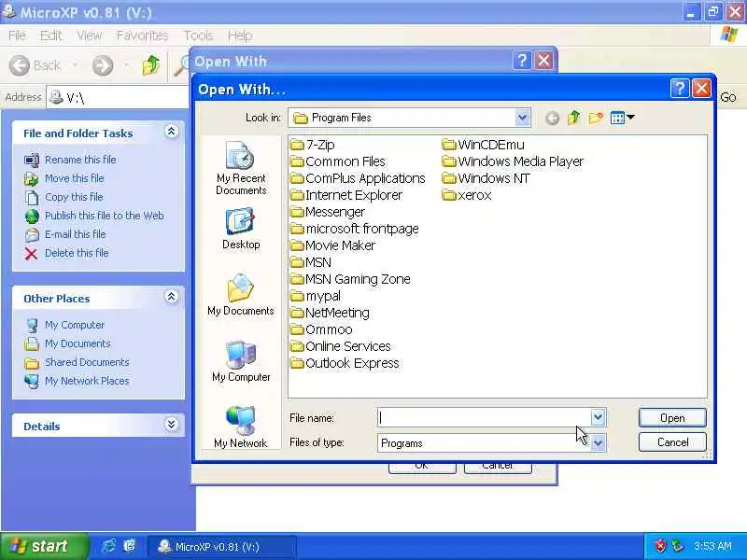
Task: Select the MSN folder icon
Action: coord(297,262)
